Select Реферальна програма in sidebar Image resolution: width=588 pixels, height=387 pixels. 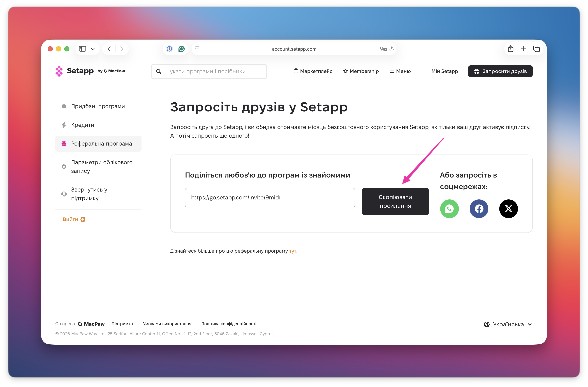(98, 144)
